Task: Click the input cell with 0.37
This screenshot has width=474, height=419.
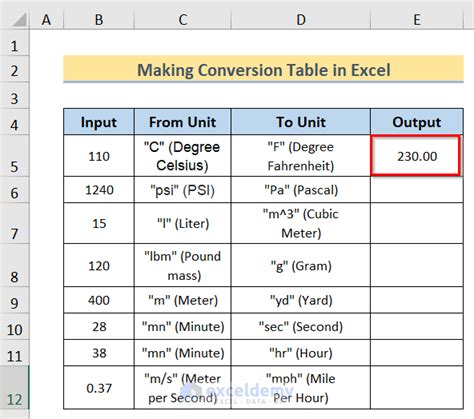Action: (99, 388)
